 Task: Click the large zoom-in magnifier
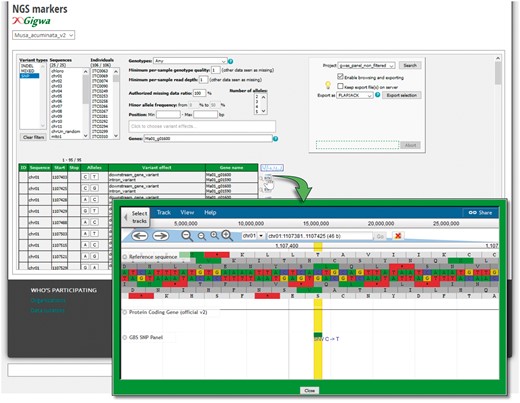pos(227,235)
